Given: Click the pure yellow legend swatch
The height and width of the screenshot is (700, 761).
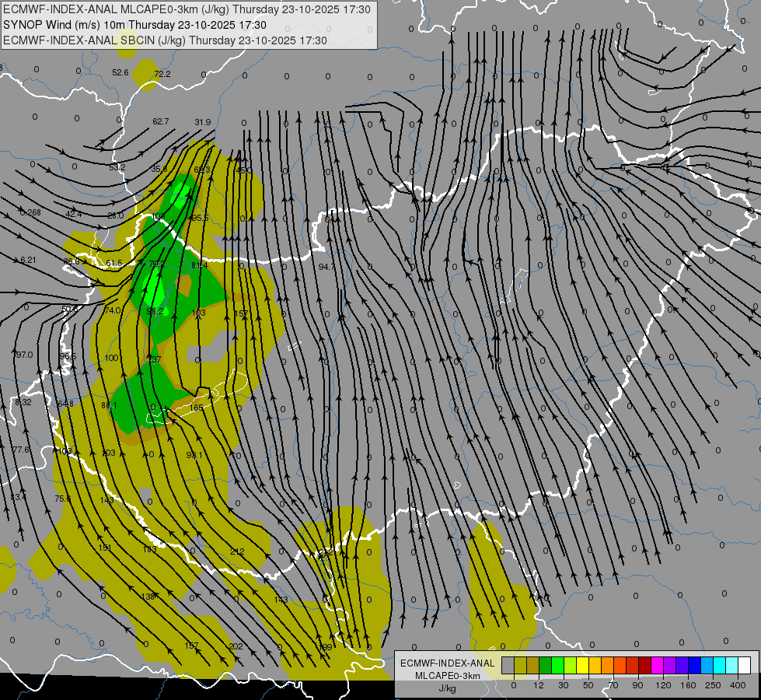Looking at the screenshot, I should coord(582,665).
